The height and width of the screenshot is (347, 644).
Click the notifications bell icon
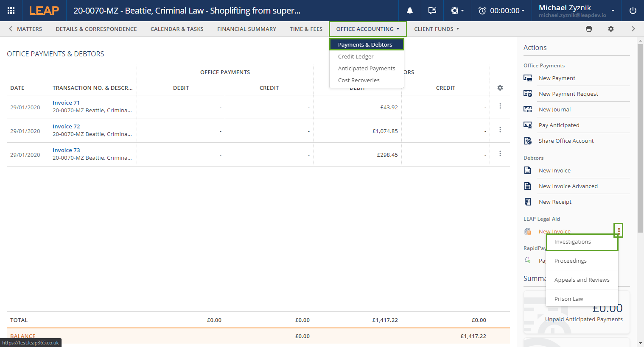(410, 11)
